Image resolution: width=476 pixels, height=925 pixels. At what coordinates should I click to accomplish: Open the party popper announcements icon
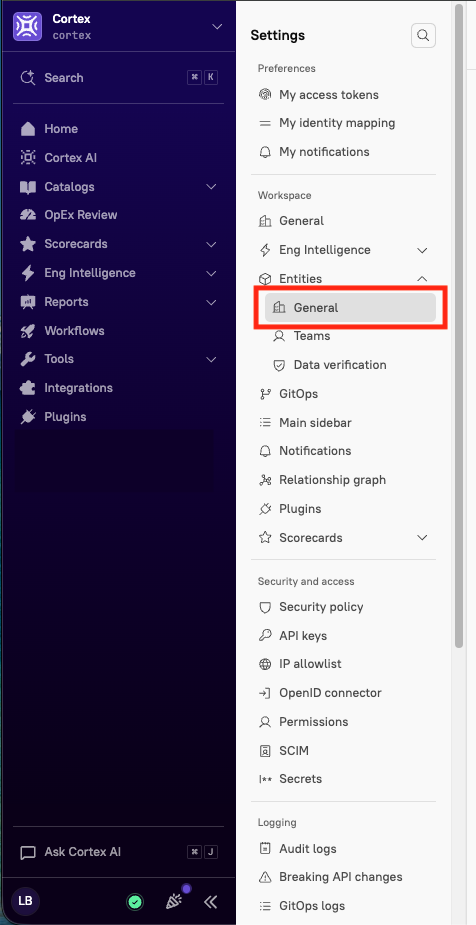pyautogui.click(x=174, y=901)
